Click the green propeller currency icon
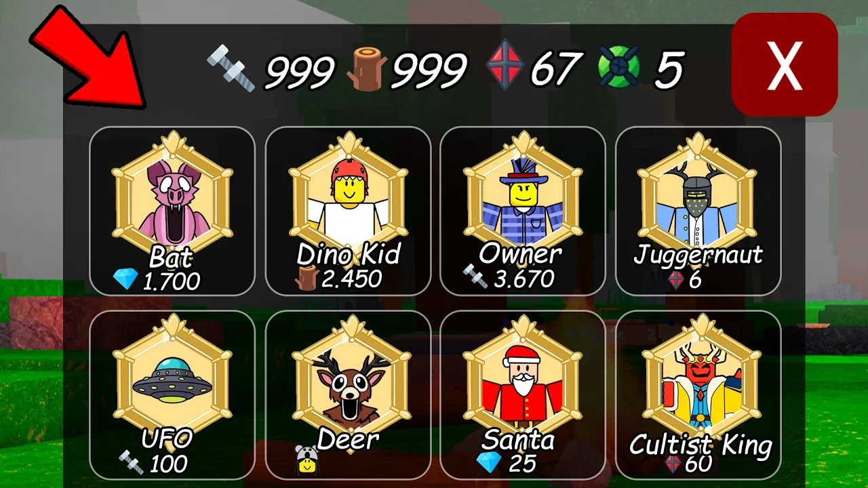This screenshot has height=488, width=868. click(x=618, y=68)
